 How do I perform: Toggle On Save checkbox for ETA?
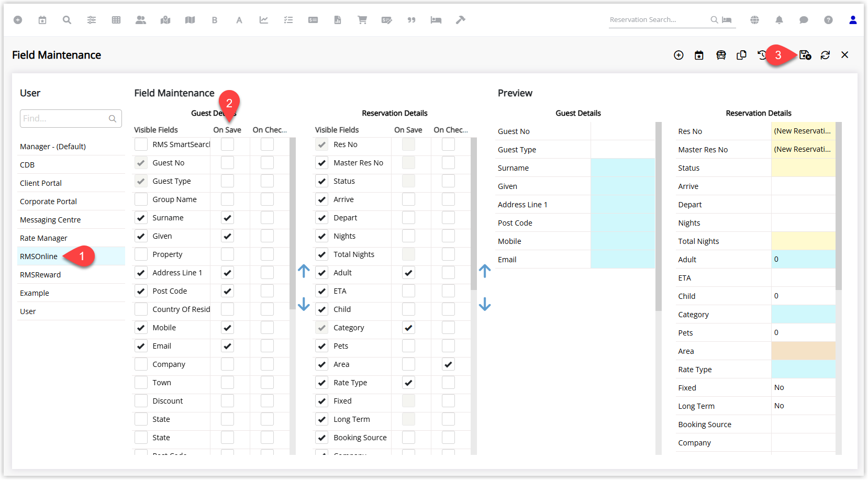(408, 291)
